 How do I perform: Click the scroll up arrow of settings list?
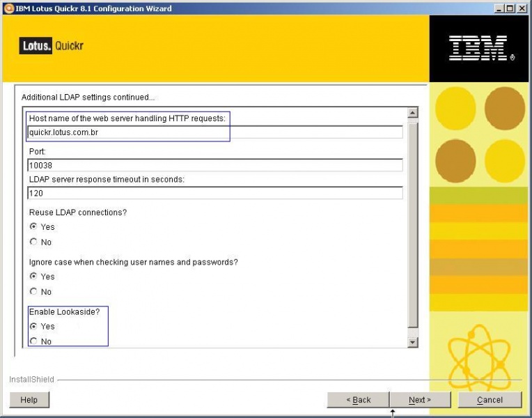coord(412,113)
